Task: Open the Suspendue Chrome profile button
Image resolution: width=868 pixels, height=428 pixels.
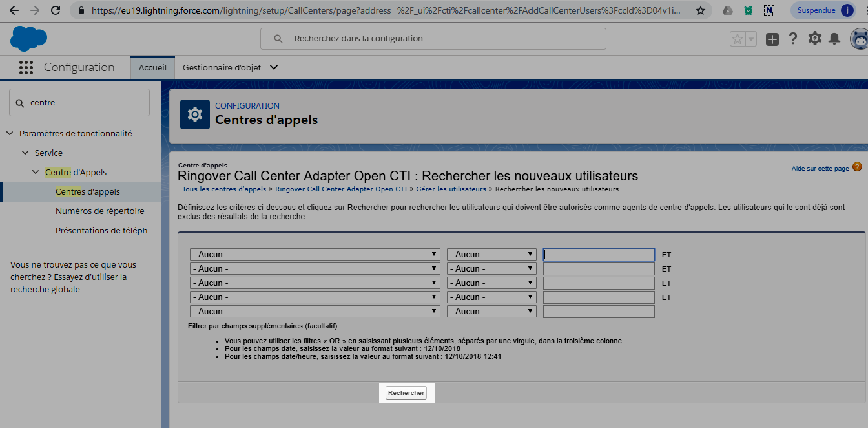Action: pos(825,10)
